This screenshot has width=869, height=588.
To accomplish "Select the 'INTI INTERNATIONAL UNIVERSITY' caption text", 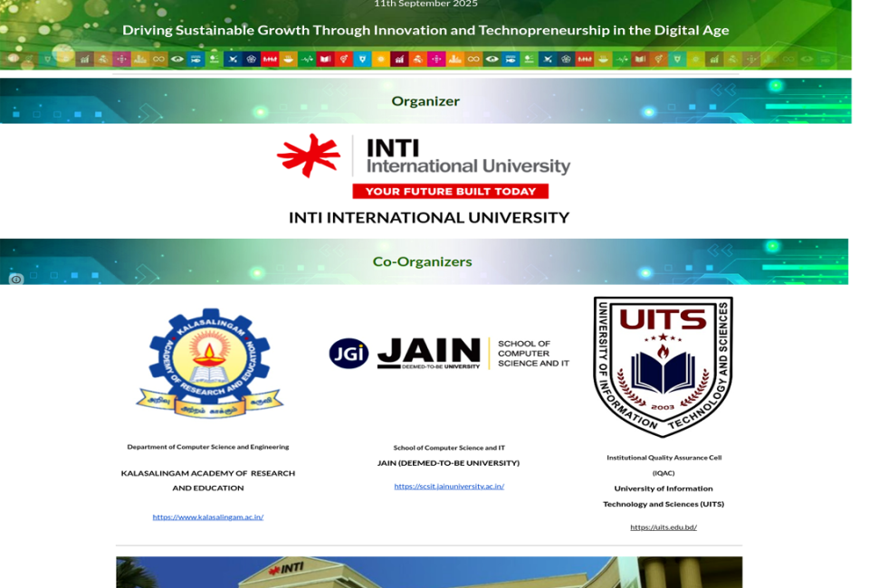I will coord(429,218).
